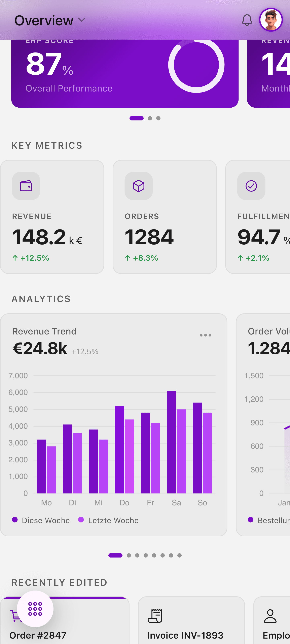The image size is (290, 644).
Task: Go to the third hero carousel dot
Action: click(x=158, y=118)
